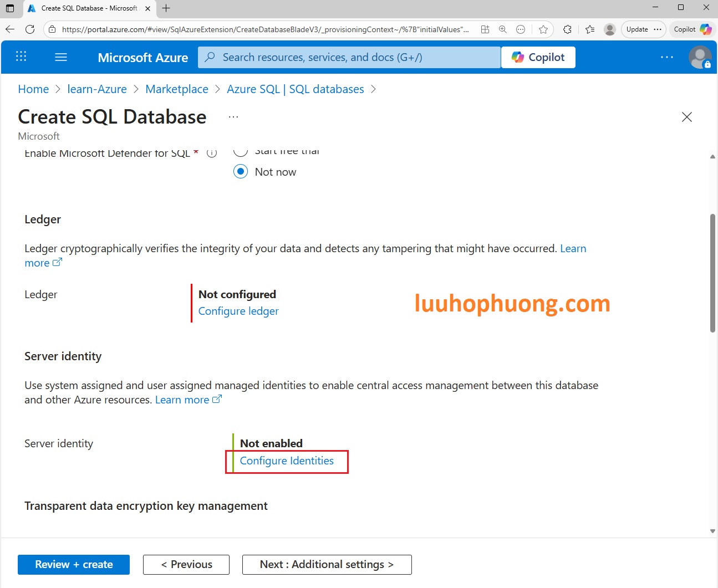Open the Azure account profile avatar
718x588 pixels.
point(699,57)
